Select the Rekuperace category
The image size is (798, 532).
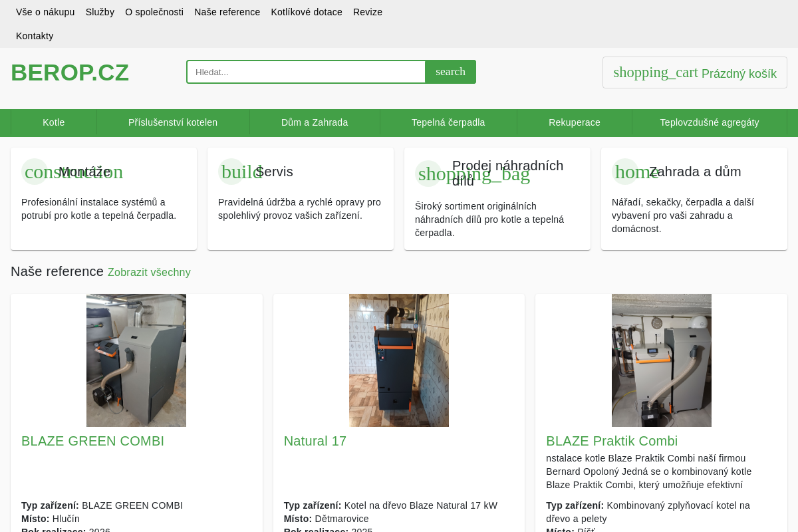tap(575, 122)
